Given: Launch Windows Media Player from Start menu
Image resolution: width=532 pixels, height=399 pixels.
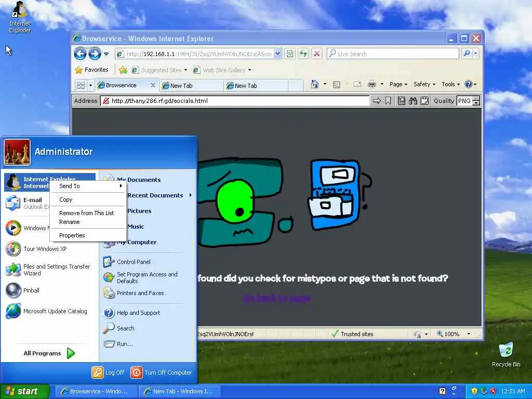Looking at the screenshot, I should pos(27,228).
